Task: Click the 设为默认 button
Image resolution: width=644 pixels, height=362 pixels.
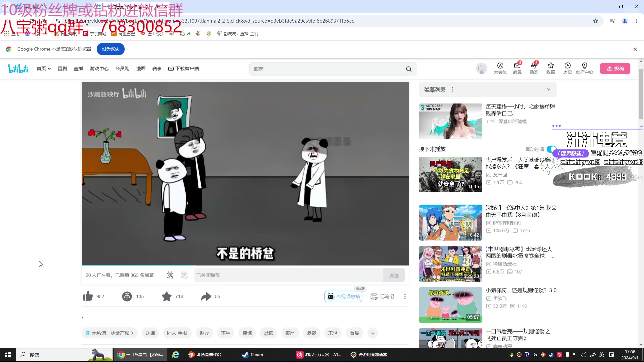Action: tap(110, 49)
